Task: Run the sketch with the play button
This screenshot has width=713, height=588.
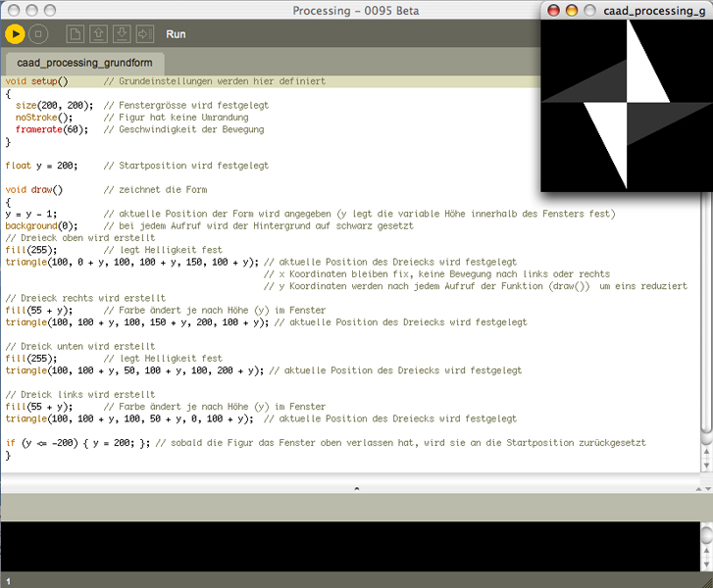Action: click(x=15, y=34)
